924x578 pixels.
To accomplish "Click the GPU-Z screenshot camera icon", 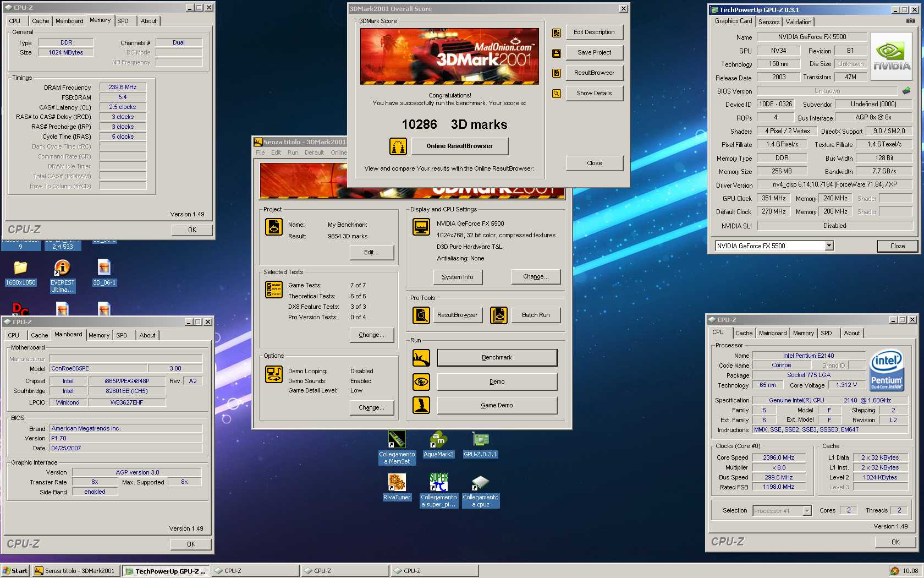I will [910, 21].
